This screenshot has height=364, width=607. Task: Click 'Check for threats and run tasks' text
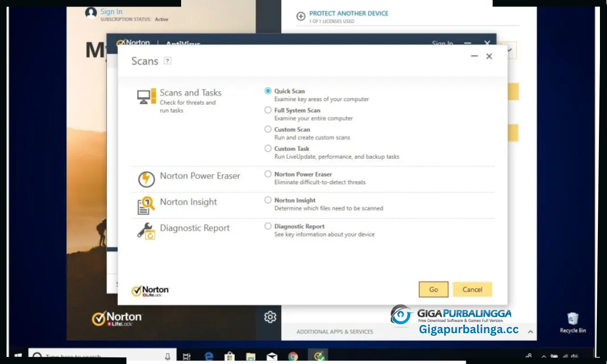point(188,106)
